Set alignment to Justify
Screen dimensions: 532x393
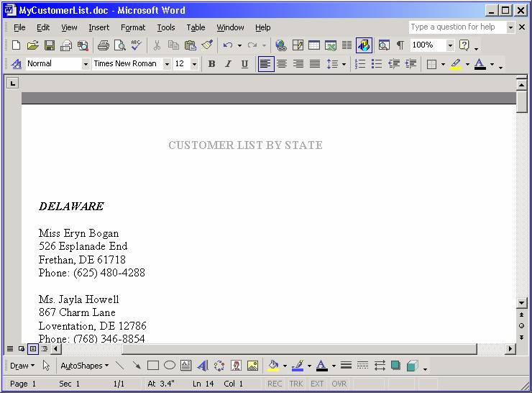(315, 64)
